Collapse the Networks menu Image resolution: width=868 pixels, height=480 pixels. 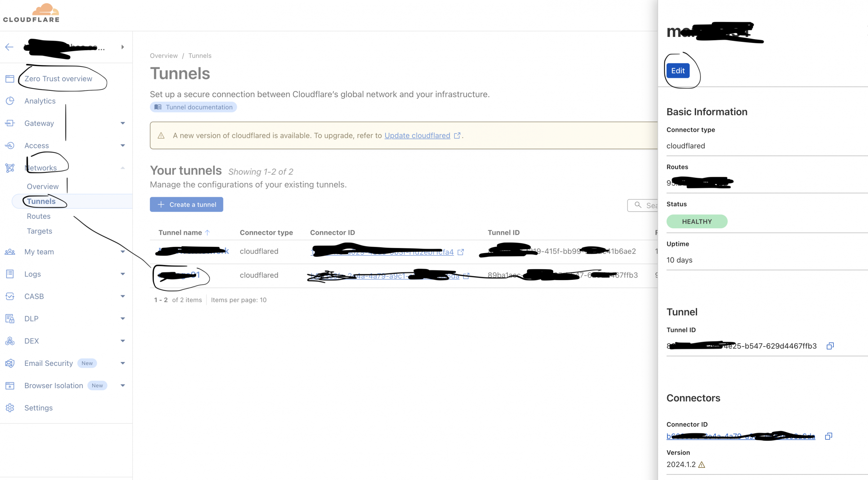click(123, 168)
